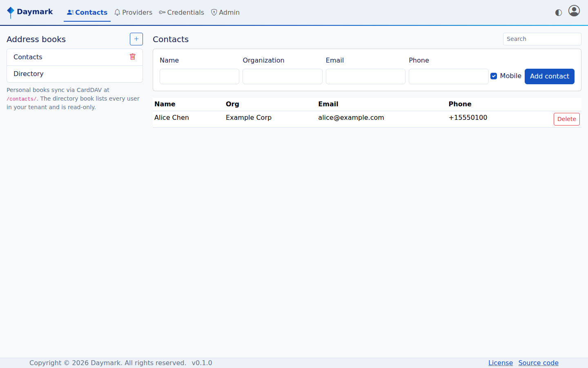Click the Add contact button
Image resolution: width=588 pixels, height=368 pixels.
550,76
